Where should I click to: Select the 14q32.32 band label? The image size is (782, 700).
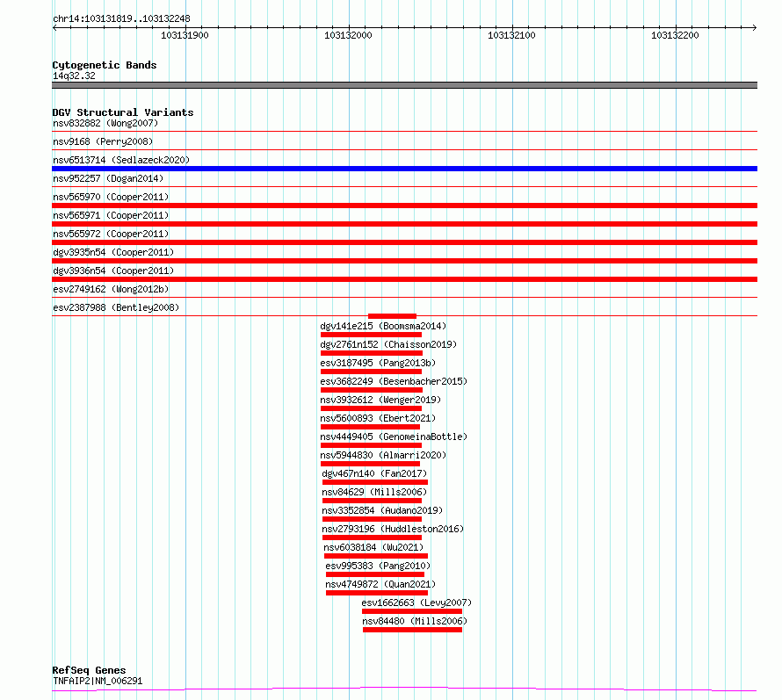click(74, 76)
